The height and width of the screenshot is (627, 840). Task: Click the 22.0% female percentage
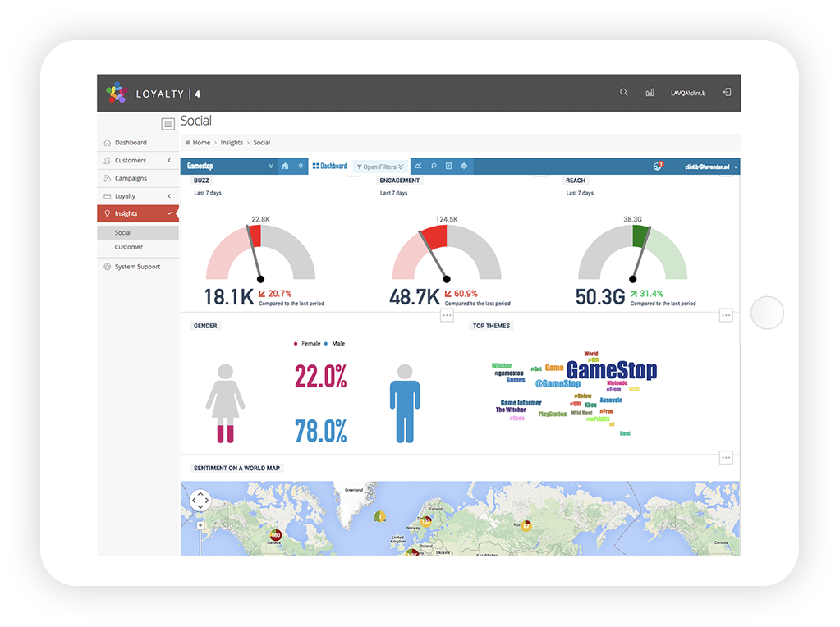pos(321,376)
